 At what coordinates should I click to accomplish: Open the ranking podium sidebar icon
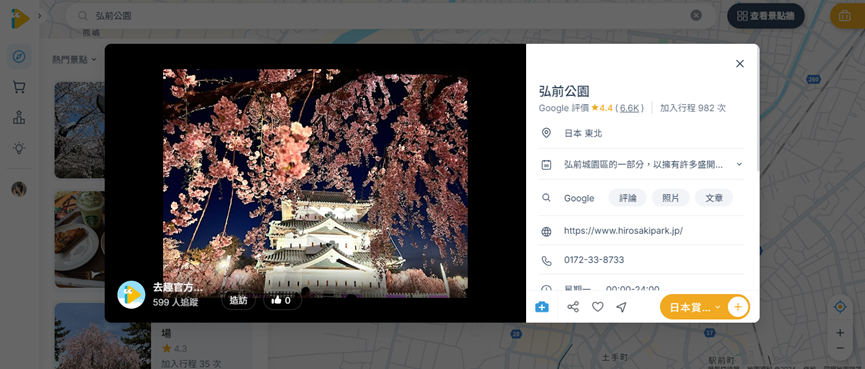coord(19,117)
